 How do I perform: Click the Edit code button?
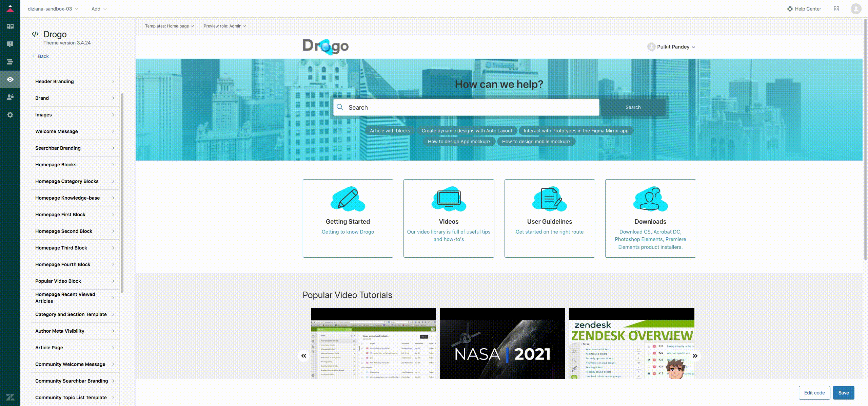(814, 393)
